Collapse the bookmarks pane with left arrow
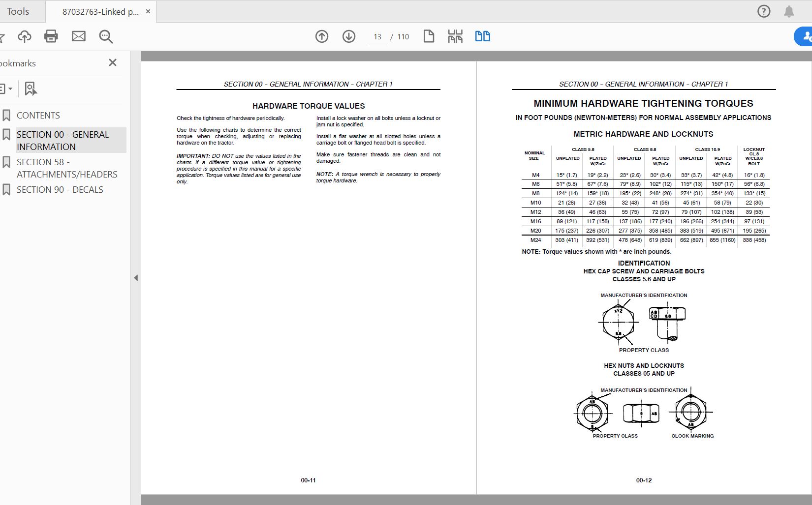 point(136,278)
